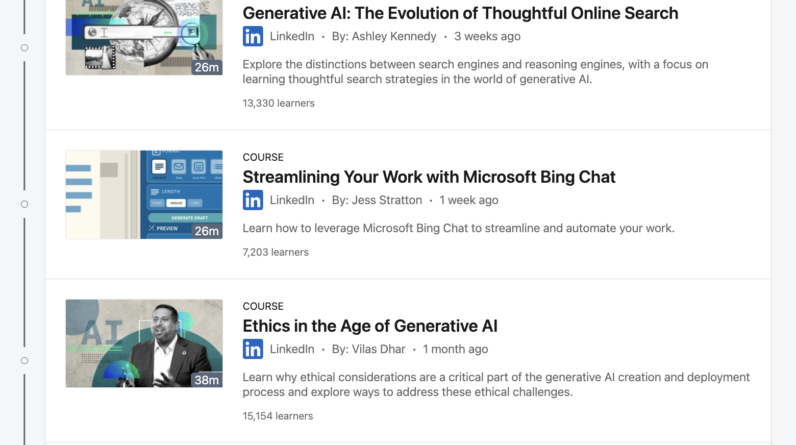Select COURSE label above Ethics title
The image size is (796, 445).
point(263,306)
